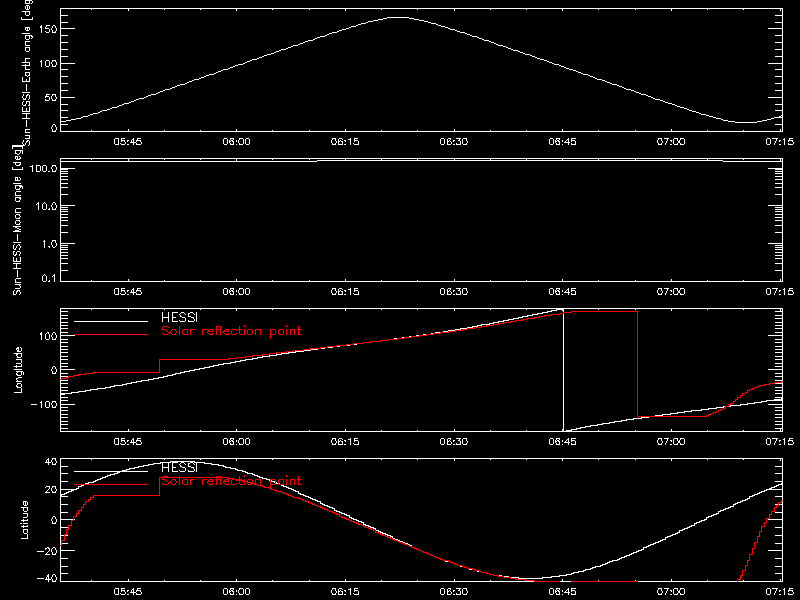Click 06:00 time label under Latitude plot

pyautogui.click(x=236, y=591)
